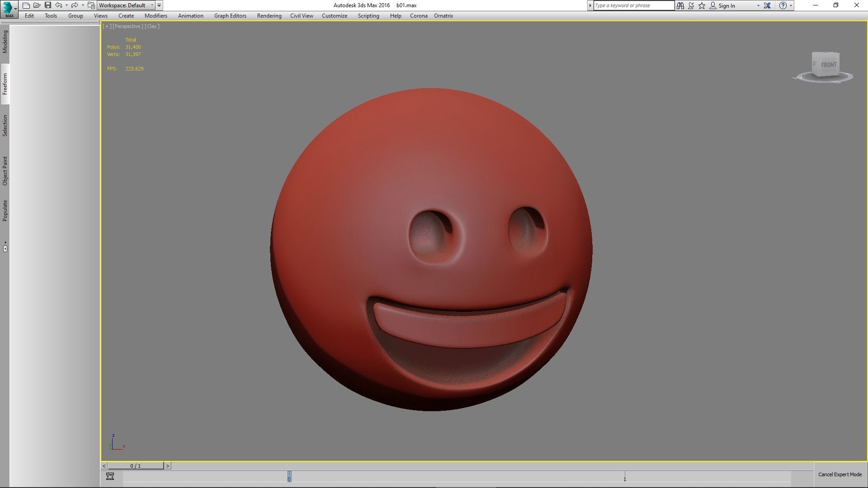Click the ViewCube FRONT face

point(828,65)
